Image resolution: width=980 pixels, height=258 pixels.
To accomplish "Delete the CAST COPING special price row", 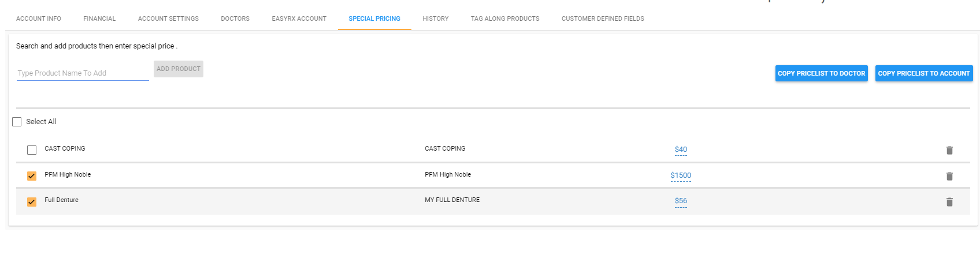I will click(x=949, y=150).
